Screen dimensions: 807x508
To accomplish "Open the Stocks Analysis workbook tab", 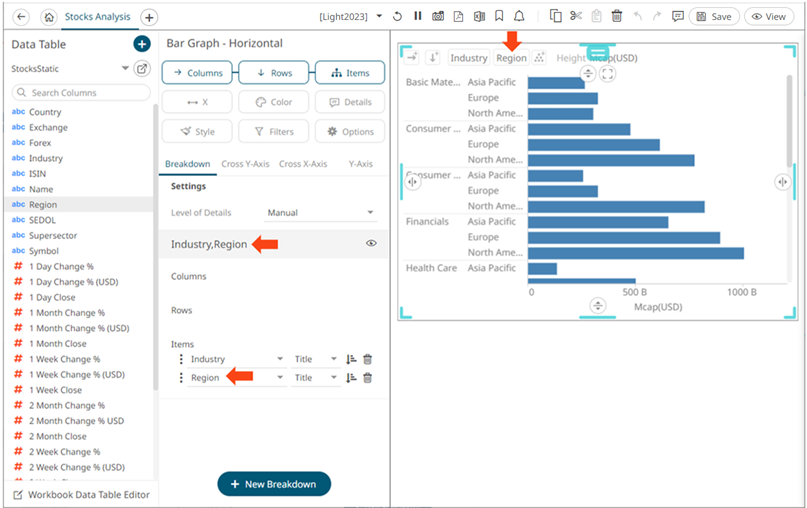I will click(x=97, y=17).
